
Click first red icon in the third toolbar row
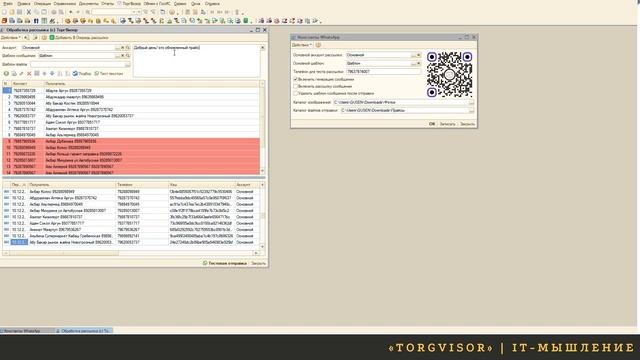click(x=4, y=21)
